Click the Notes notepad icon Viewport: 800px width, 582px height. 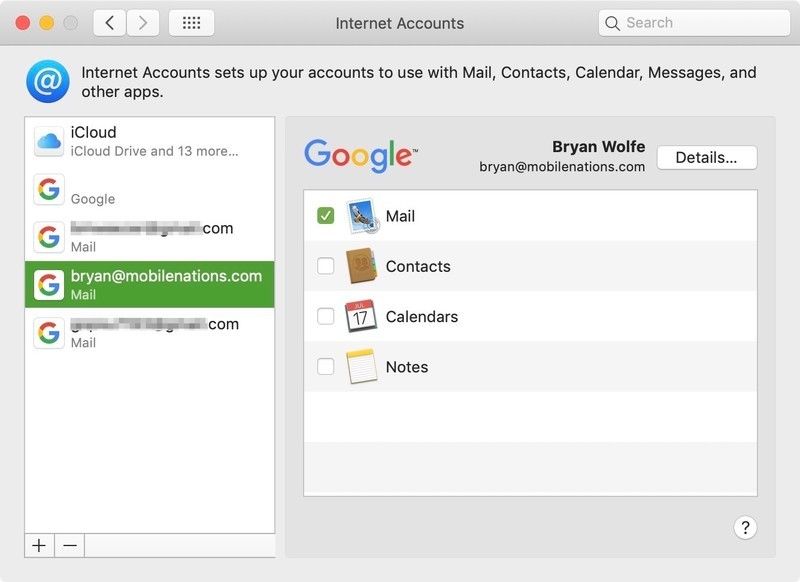pyautogui.click(x=361, y=367)
